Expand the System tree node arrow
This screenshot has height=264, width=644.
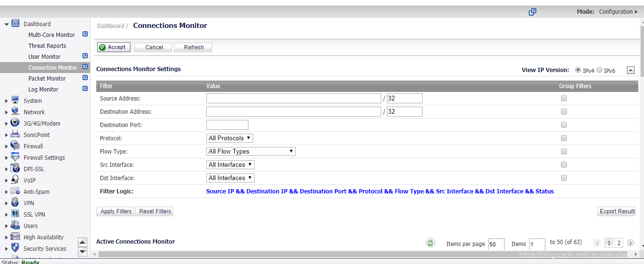(7, 100)
